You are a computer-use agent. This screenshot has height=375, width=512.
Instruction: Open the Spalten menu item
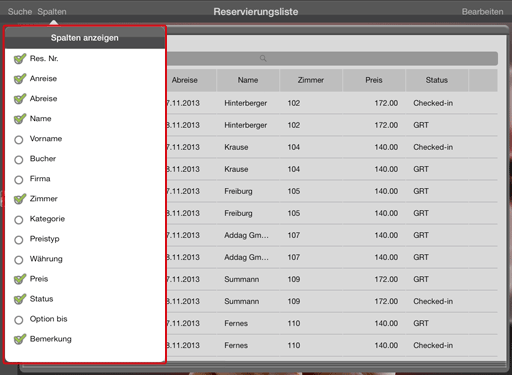coord(52,12)
